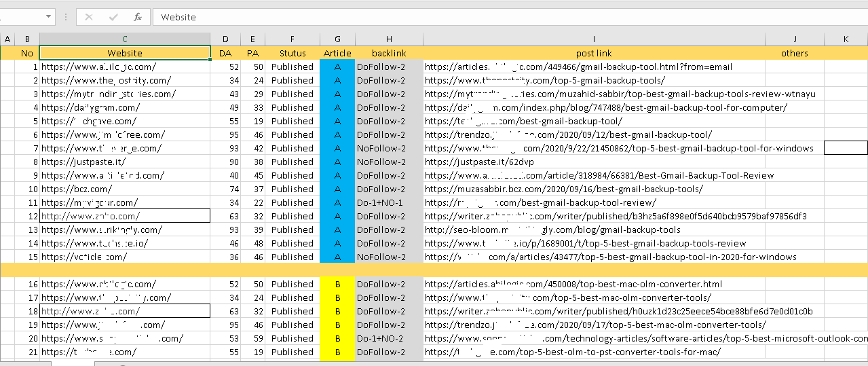Select the DA value 90 in row 8

[x=225, y=162]
